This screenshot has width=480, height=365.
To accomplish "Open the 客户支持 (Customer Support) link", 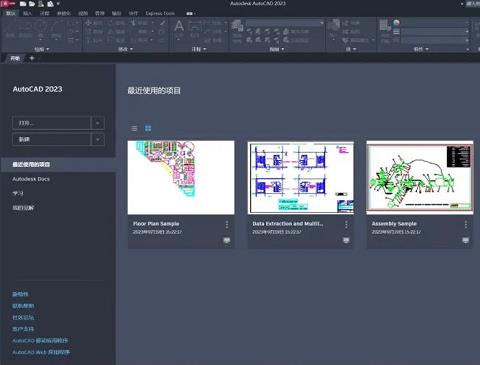I will (23, 329).
